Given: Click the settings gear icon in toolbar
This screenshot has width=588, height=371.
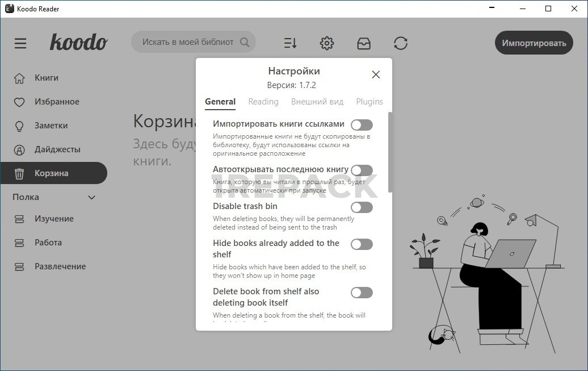Looking at the screenshot, I should (326, 43).
